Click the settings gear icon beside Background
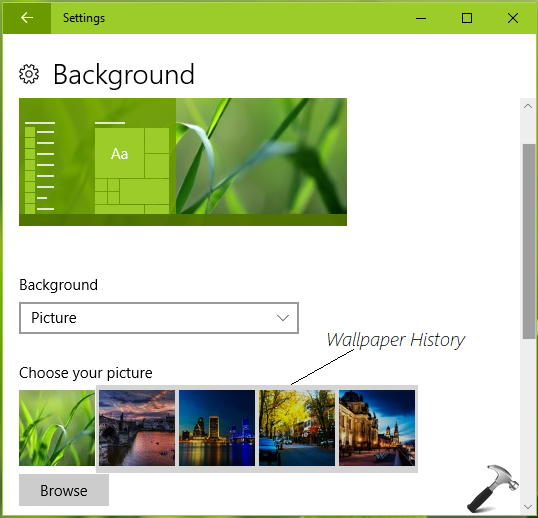This screenshot has width=538, height=518. (29, 74)
